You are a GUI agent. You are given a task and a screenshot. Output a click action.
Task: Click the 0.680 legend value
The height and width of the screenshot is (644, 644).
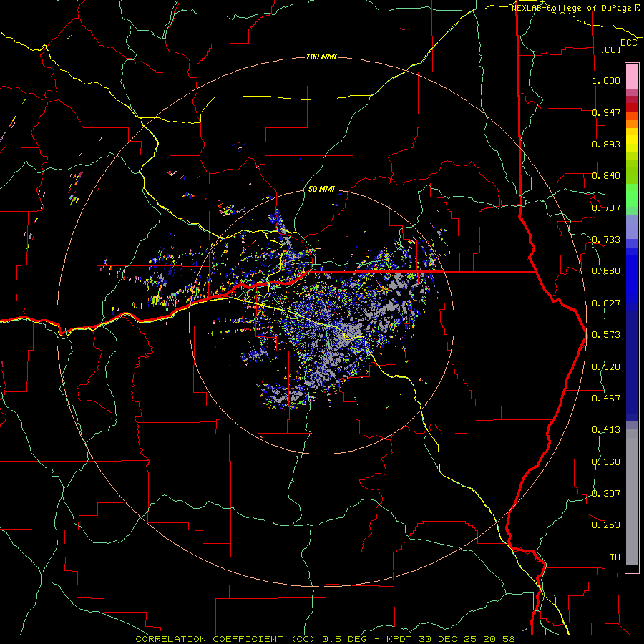[x=606, y=271]
